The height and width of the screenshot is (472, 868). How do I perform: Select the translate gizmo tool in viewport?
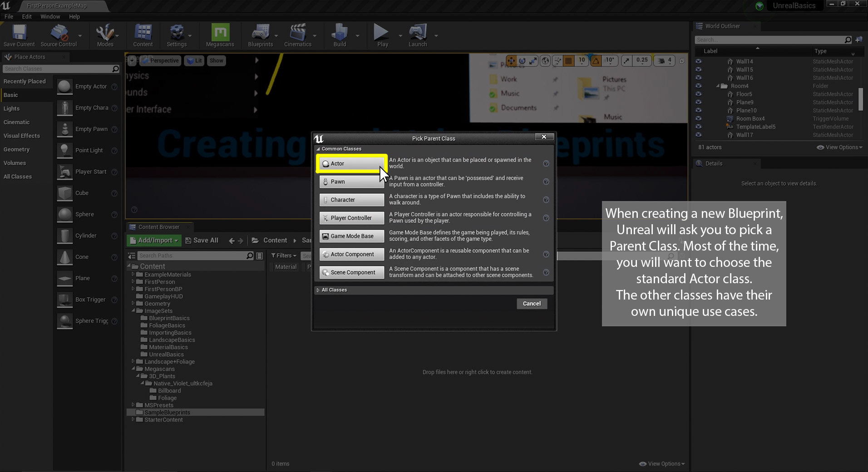(511, 60)
